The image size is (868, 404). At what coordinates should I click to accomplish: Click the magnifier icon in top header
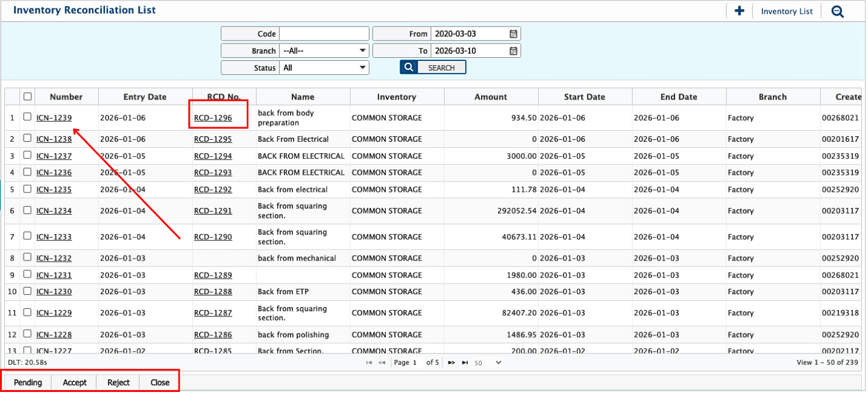(x=837, y=11)
